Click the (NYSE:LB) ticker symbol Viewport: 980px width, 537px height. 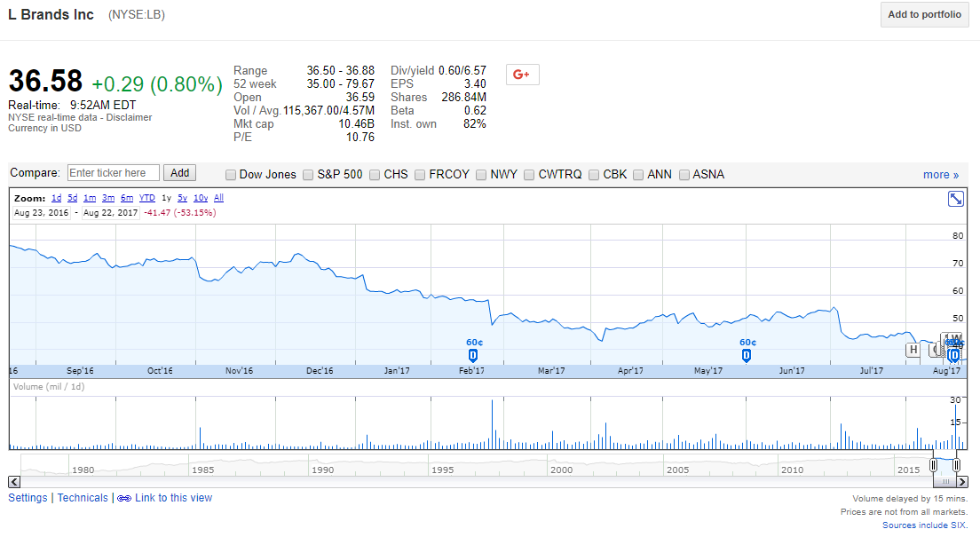pyautogui.click(x=136, y=15)
